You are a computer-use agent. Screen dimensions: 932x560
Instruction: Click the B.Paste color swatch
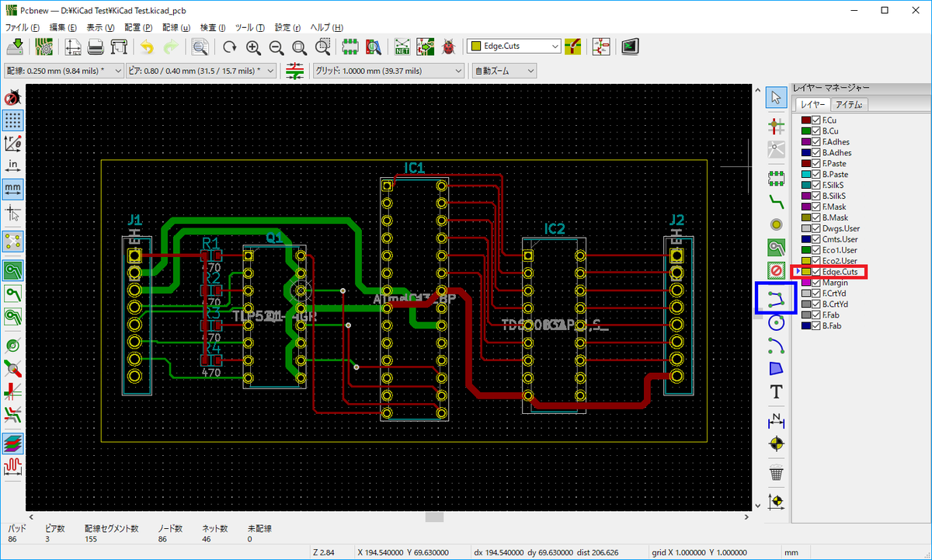point(805,175)
